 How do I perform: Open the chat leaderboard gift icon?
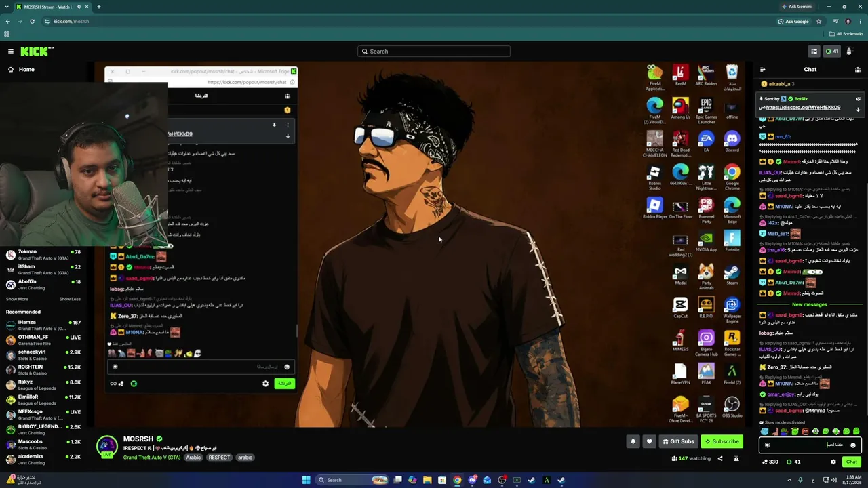click(x=858, y=69)
